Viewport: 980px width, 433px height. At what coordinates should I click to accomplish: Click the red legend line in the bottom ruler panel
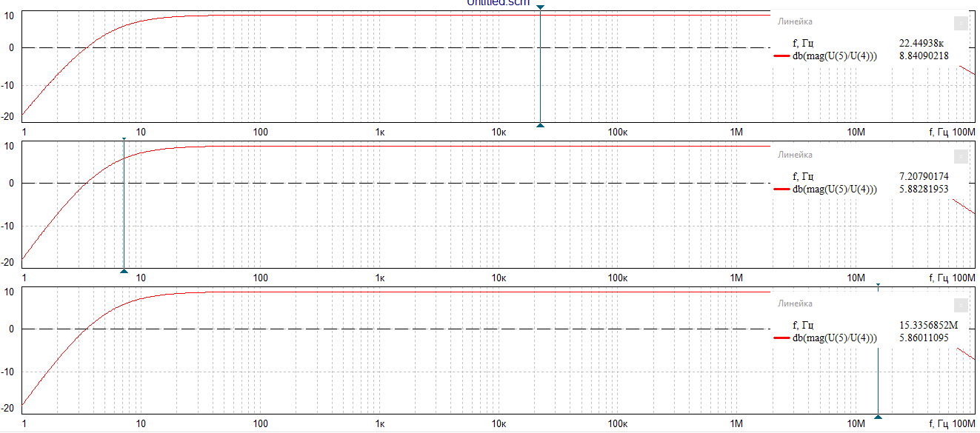[x=781, y=338]
